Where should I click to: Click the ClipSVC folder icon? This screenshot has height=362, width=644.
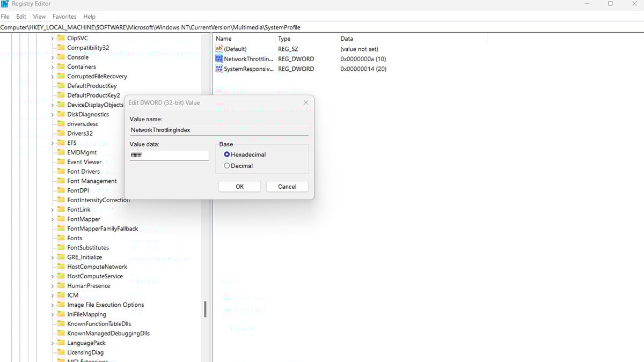[61, 38]
